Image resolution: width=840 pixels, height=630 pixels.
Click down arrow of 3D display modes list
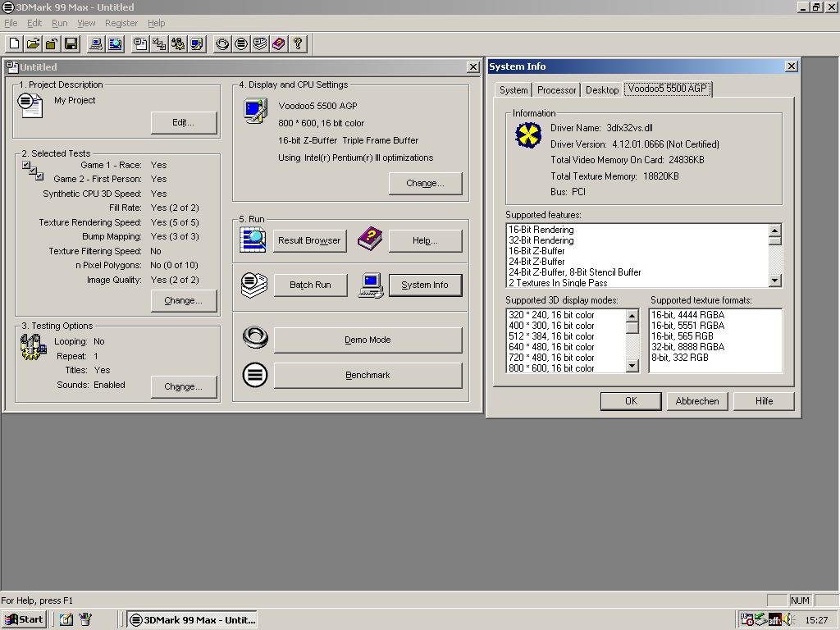632,367
